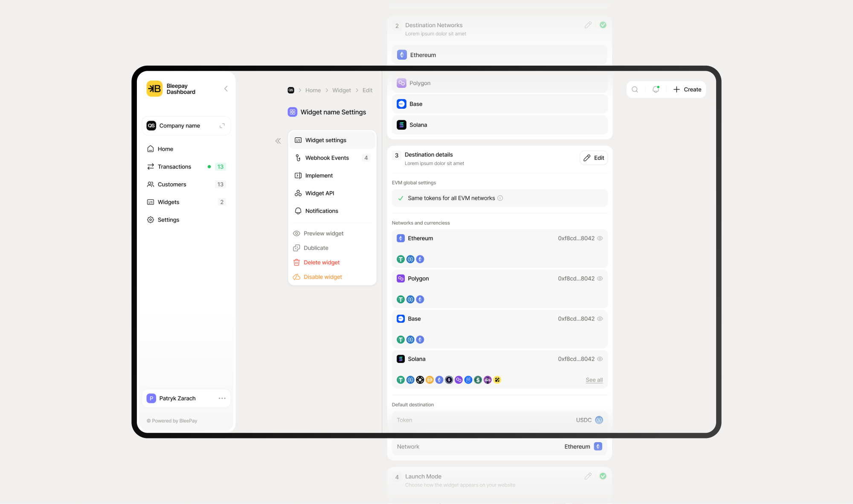Click Edit for Destination details
Screen dimensions: 853x504
coord(594,158)
